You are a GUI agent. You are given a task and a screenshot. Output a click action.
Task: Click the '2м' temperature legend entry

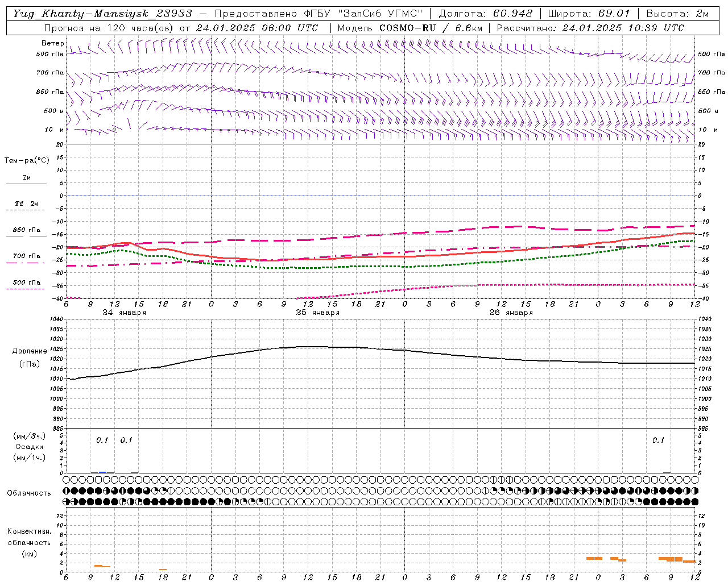coord(27,178)
